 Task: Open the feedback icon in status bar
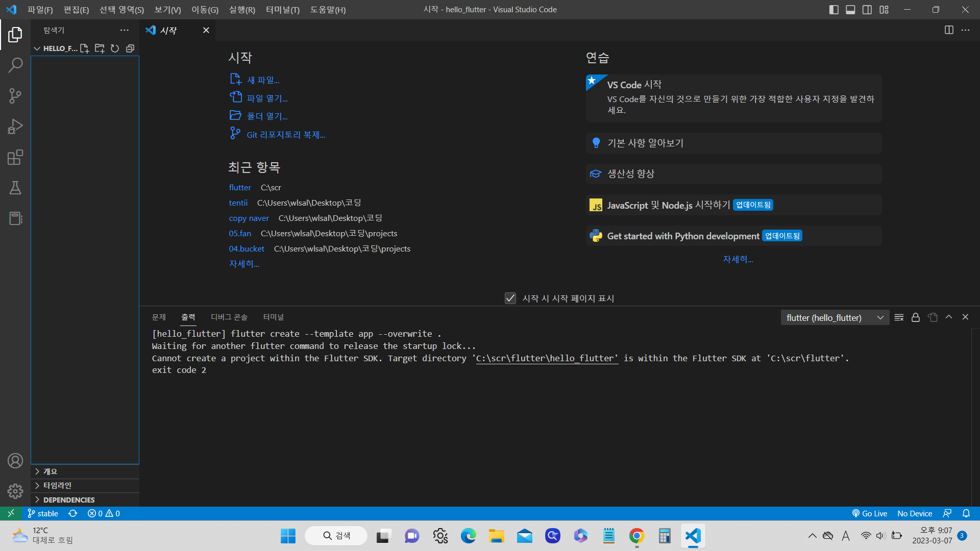947,513
